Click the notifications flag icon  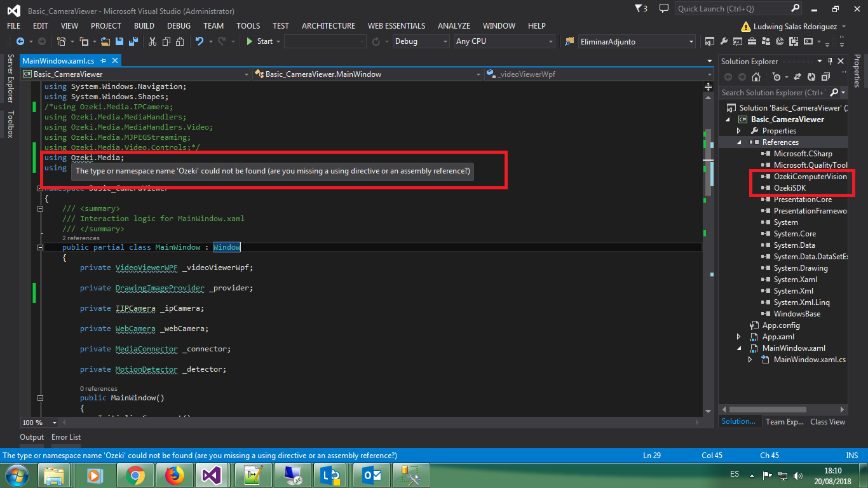click(x=641, y=8)
